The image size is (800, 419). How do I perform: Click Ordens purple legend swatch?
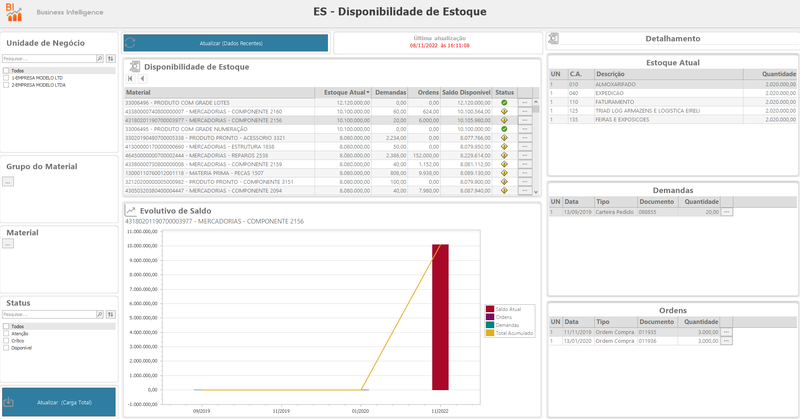(490, 317)
